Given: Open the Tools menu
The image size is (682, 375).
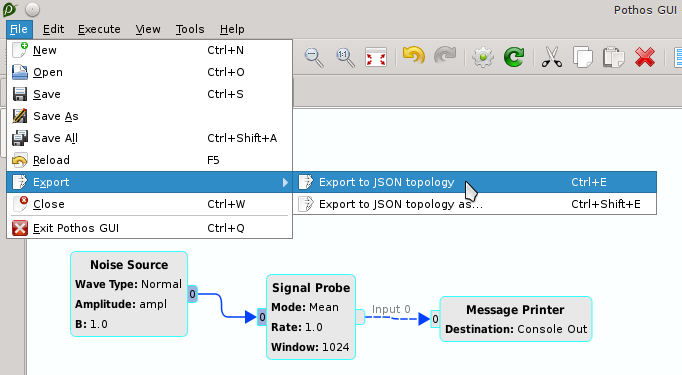Looking at the screenshot, I should pyautogui.click(x=190, y=29).
